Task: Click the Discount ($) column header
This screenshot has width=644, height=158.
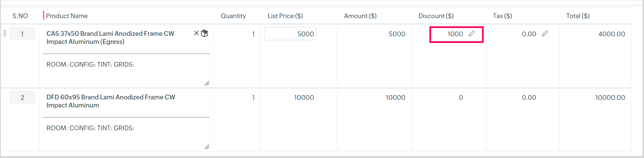Action: coord(436,16)
